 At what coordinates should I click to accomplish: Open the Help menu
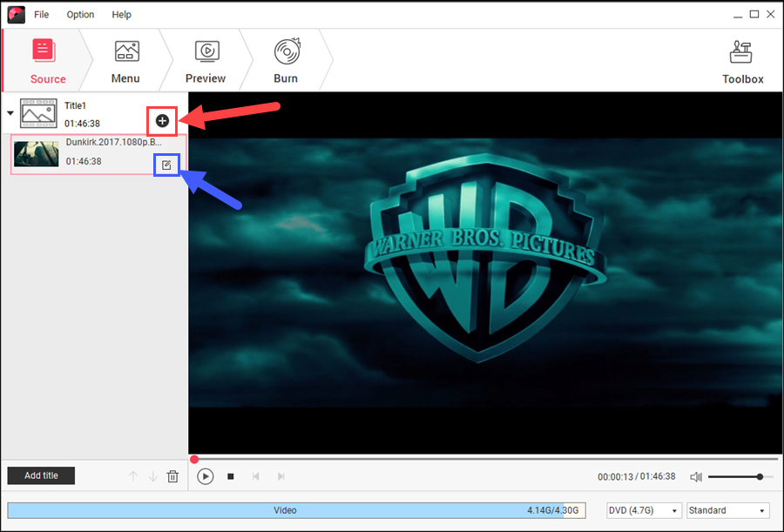(x=121, y=15)
